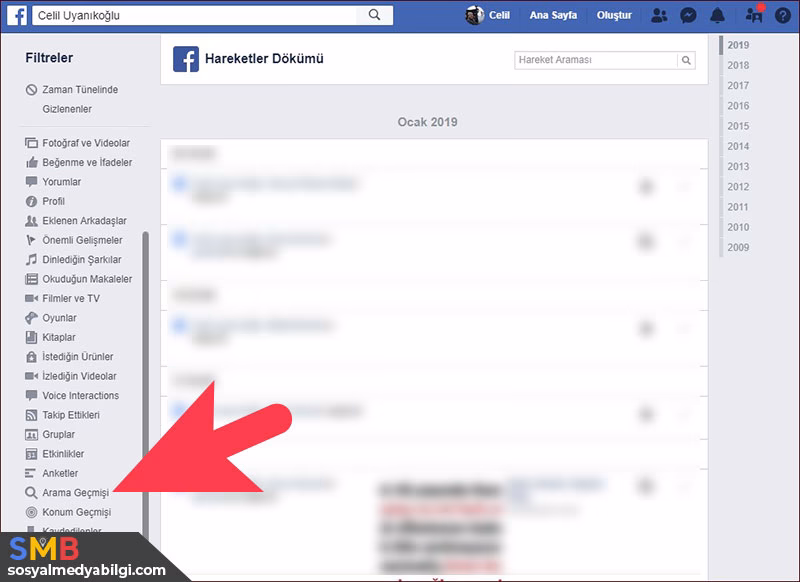Select the Fotoğraf ve Videolar filter icon

30,143
